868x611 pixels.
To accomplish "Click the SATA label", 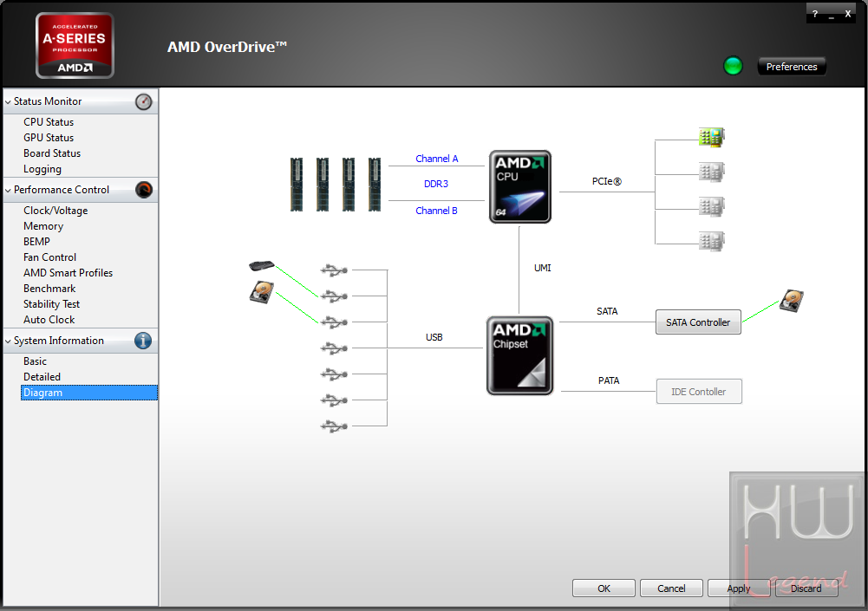I will coord(607,311).
